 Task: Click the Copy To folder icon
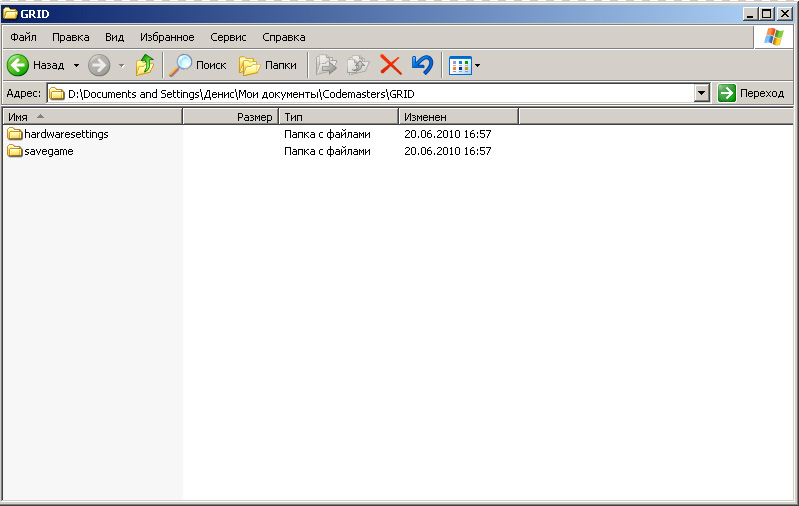point(357,65)
